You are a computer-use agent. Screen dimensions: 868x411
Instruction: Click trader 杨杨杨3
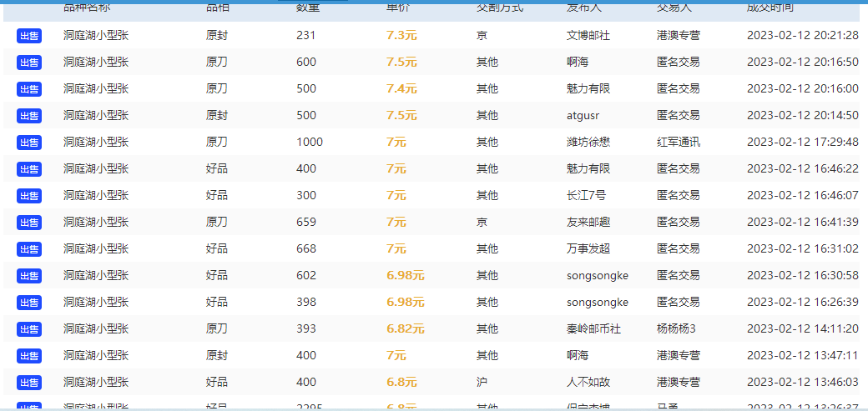point(677,329)
